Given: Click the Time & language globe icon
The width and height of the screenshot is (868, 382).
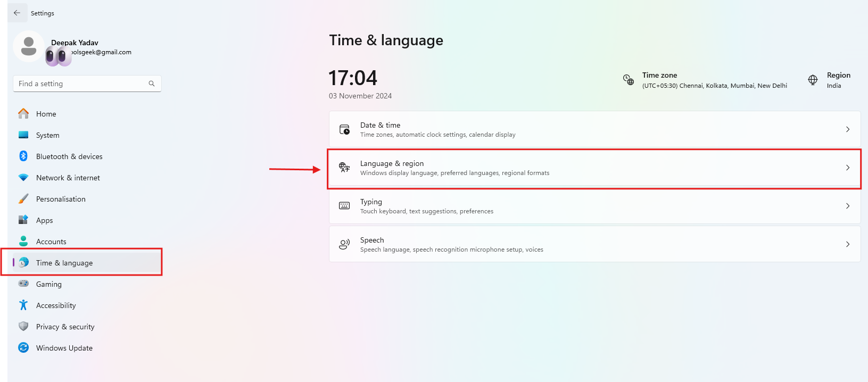Looking at the screenshot, I should click(x=24, y=262).
